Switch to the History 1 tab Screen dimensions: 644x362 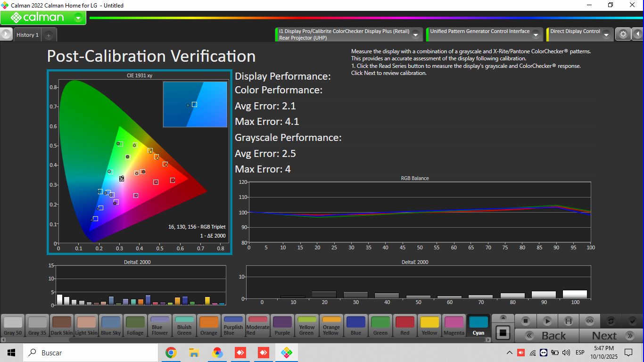[27, 35]
